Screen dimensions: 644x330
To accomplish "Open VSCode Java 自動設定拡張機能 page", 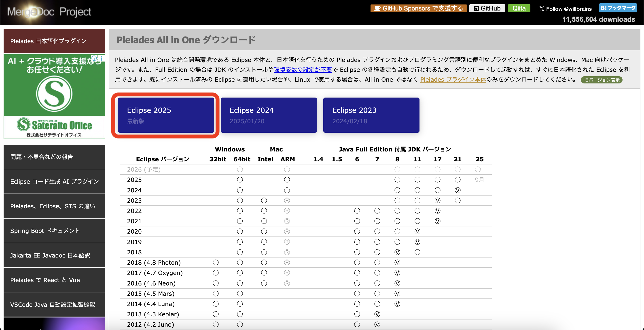I will point(54,304).
